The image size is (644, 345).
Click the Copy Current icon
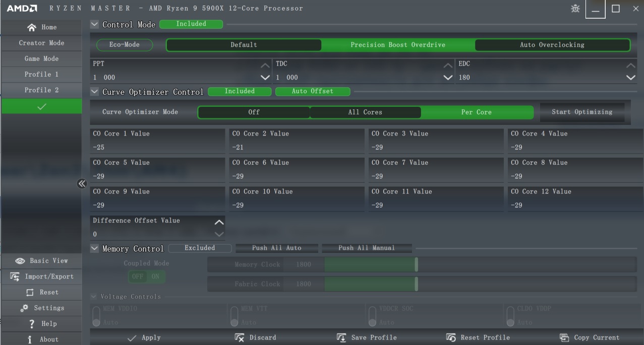point(564,337)
